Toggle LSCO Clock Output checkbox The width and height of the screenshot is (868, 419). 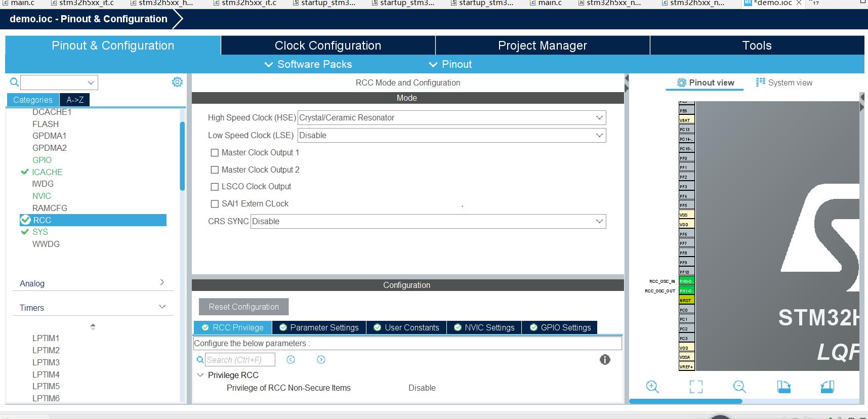pos(215,187)
